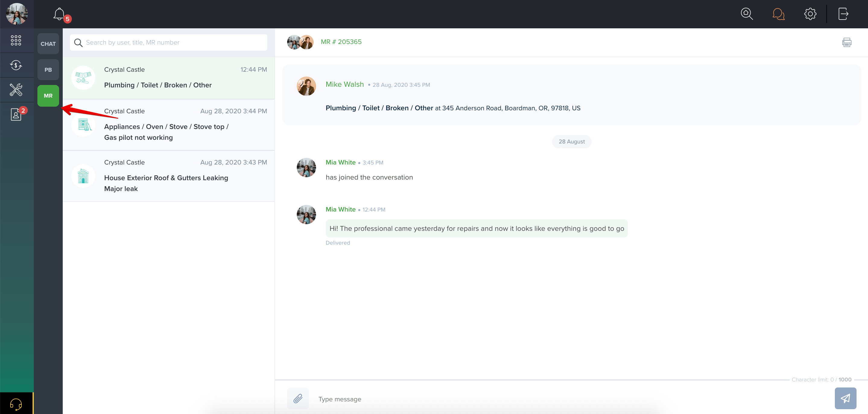This screenshot has width=868, height=414.
Task: Click the repairs message bubble
Action: 477,228
